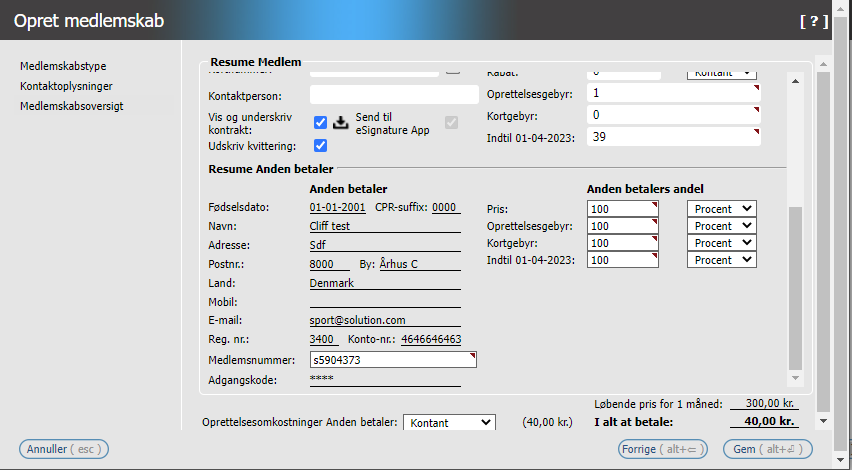Untick Vis og underskriv kontrakt checkbox

[x=321, y=123]
